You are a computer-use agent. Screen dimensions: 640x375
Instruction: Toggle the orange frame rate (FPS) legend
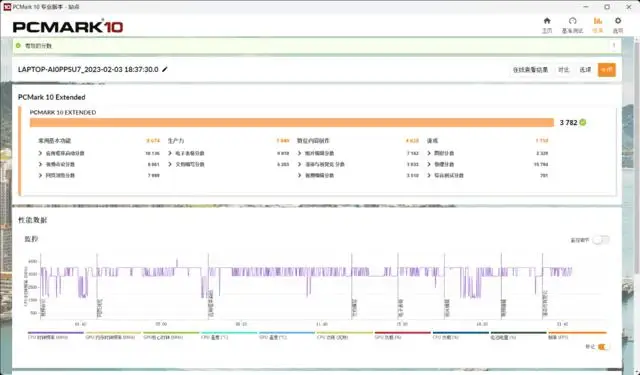[x=577, y=335]
